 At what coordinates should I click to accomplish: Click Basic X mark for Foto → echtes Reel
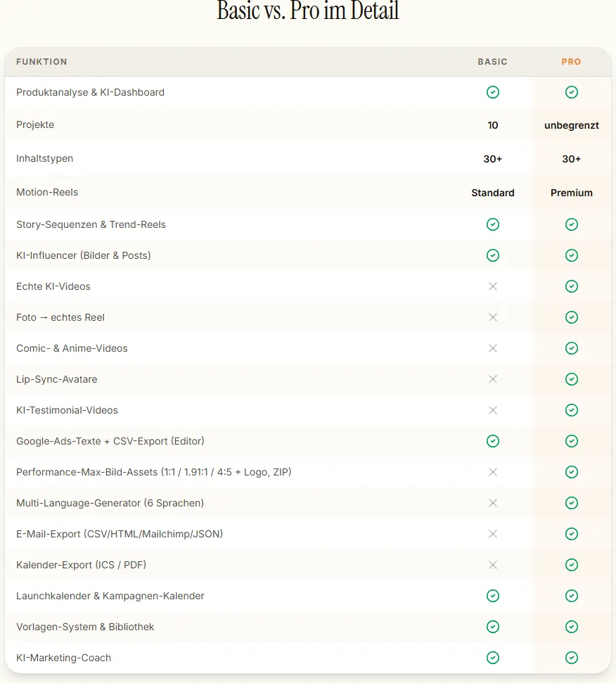tap(493, 317)
